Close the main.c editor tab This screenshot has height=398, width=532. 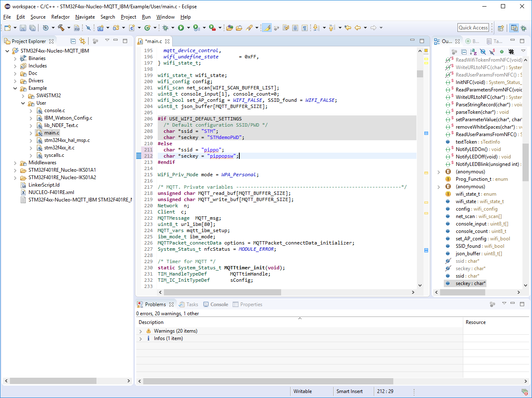click(167, 41)
